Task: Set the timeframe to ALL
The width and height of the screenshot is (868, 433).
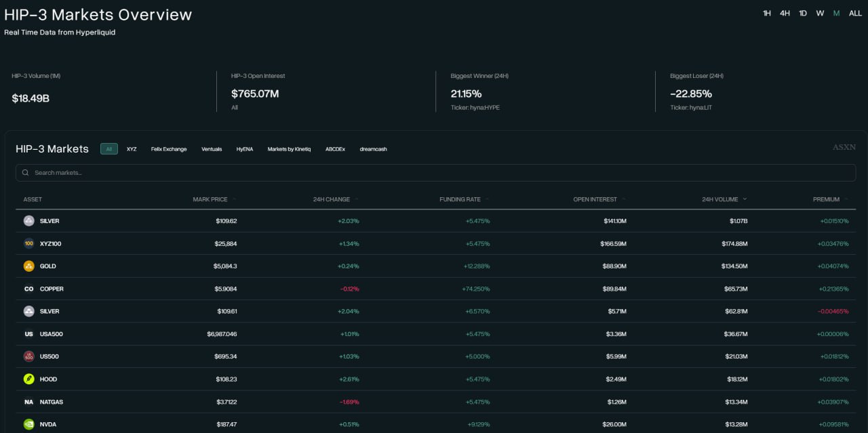Action: [x=855, y=13]
